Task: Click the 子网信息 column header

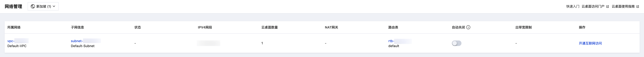Action: click(77, 27)
